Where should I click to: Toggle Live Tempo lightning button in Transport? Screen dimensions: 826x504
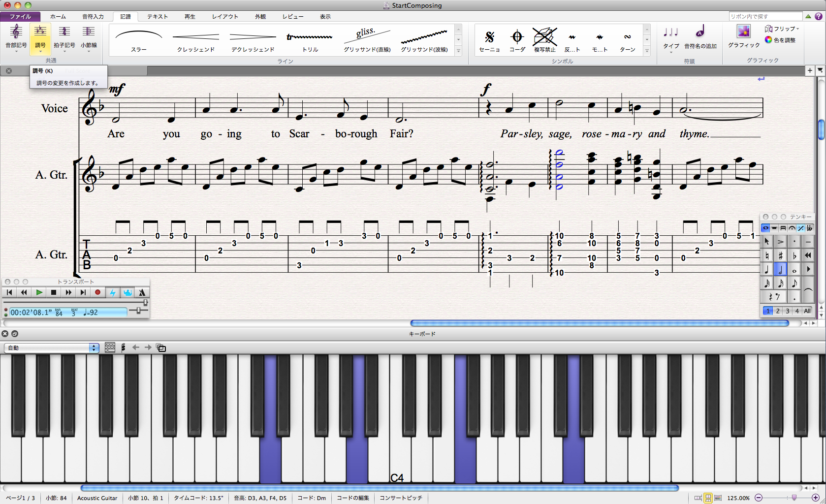[x=113, y=292]
